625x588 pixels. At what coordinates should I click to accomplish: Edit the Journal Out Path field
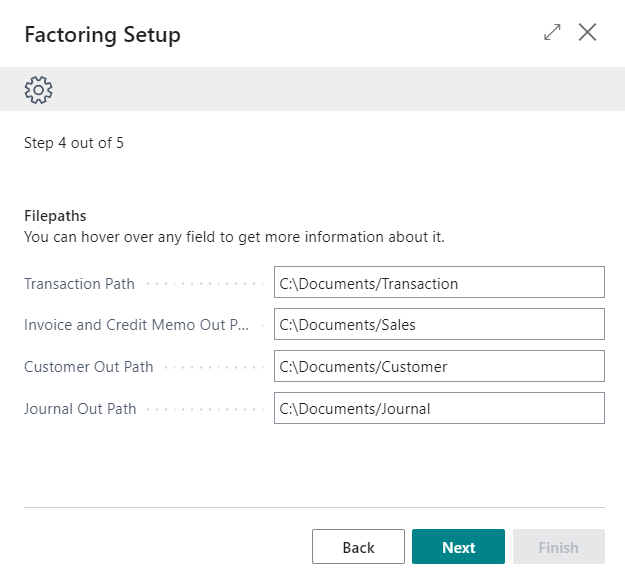tap(439, 409)
